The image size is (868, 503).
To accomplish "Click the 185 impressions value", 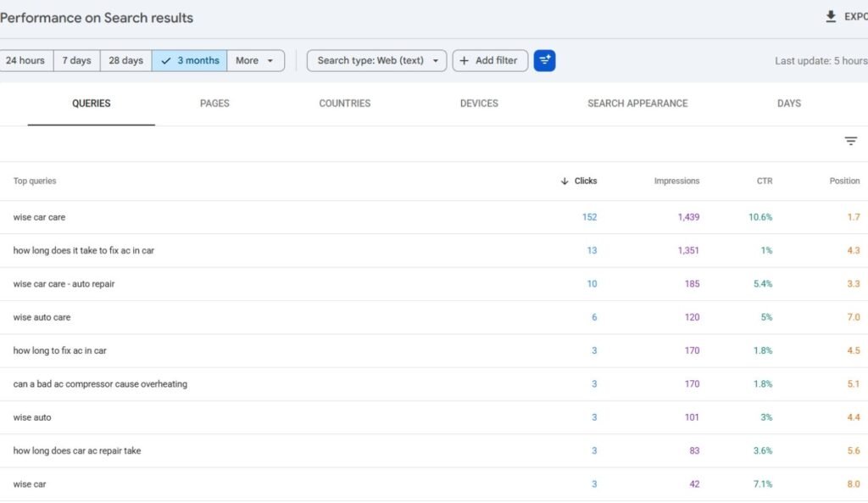I will (692, 283).
